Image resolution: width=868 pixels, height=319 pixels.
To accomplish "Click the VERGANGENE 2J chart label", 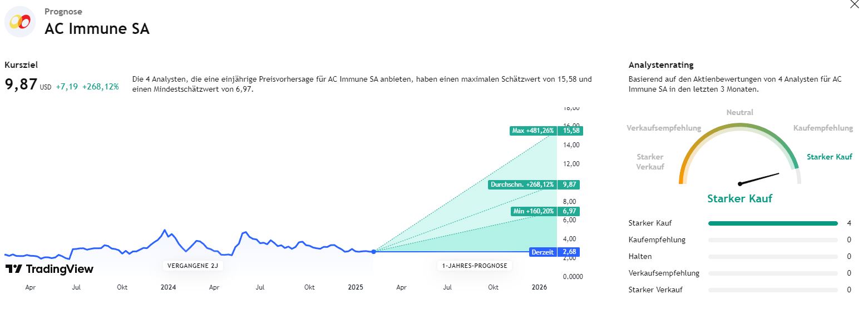I will 193,266.
